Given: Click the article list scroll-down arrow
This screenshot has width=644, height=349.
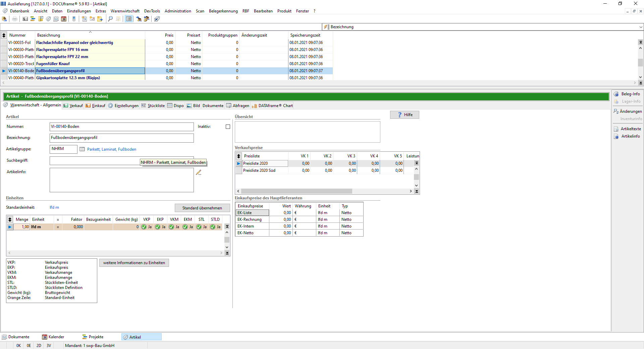Looking at the screenshot, I should (x=641, y=78).
